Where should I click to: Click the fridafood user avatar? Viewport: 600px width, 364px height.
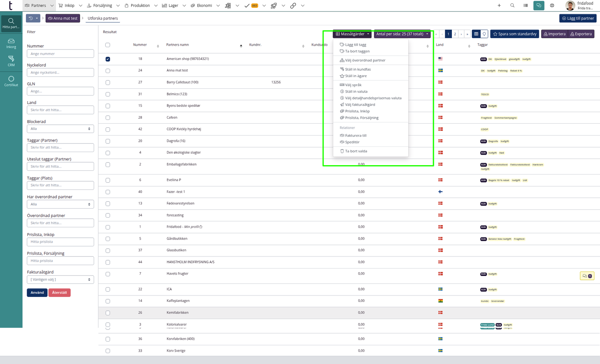tap(570, 6)
